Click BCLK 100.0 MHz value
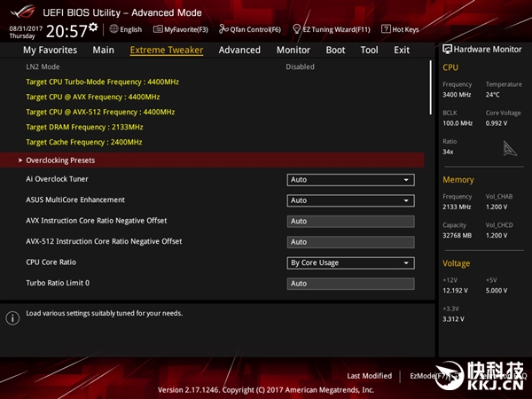This screenshot has height=399, width=532. (458, 123)
